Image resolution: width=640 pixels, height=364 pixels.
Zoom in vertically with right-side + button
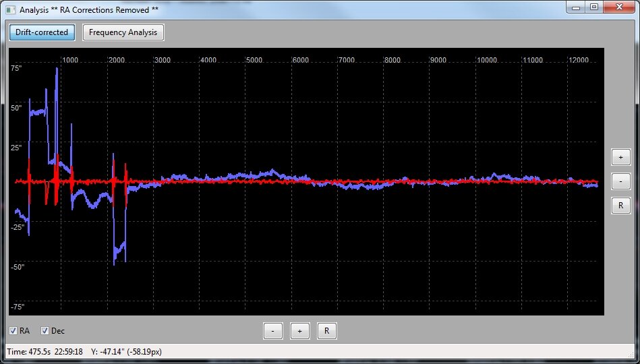pyautogui.click(x=620, y=157)
